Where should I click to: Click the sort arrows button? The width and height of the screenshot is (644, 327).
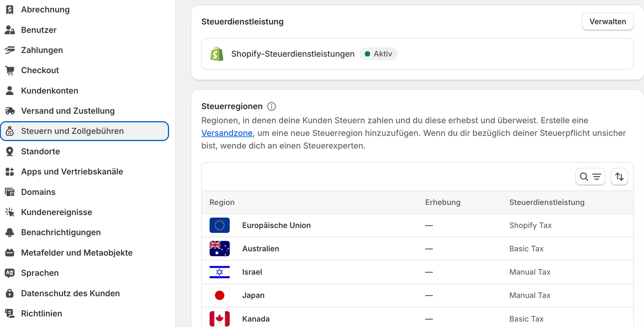point(619,176)
